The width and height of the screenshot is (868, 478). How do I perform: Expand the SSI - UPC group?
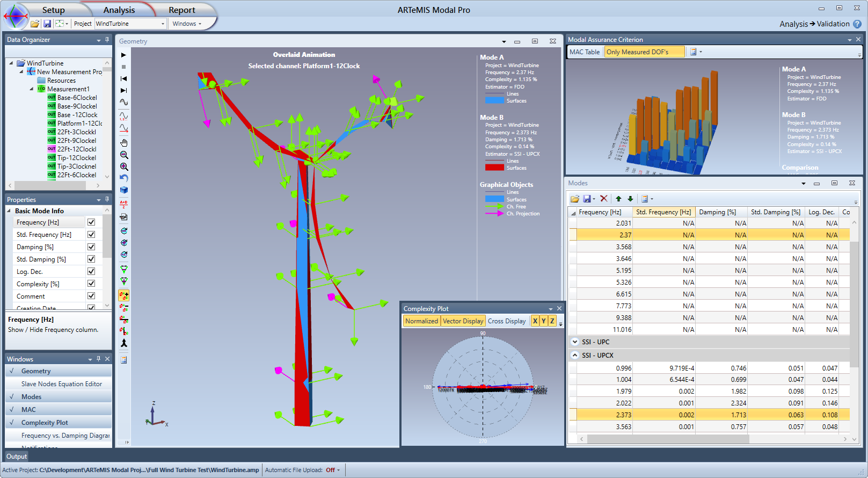pyautogui.click(x=575, y=342)
